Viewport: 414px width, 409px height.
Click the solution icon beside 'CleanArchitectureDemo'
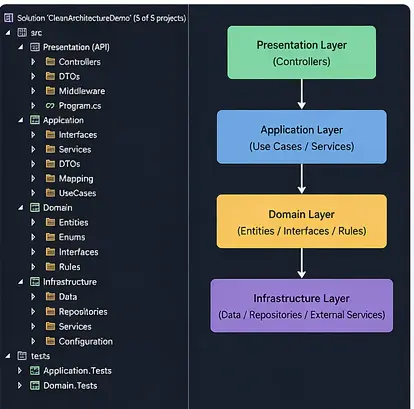[x=9, y=18]
